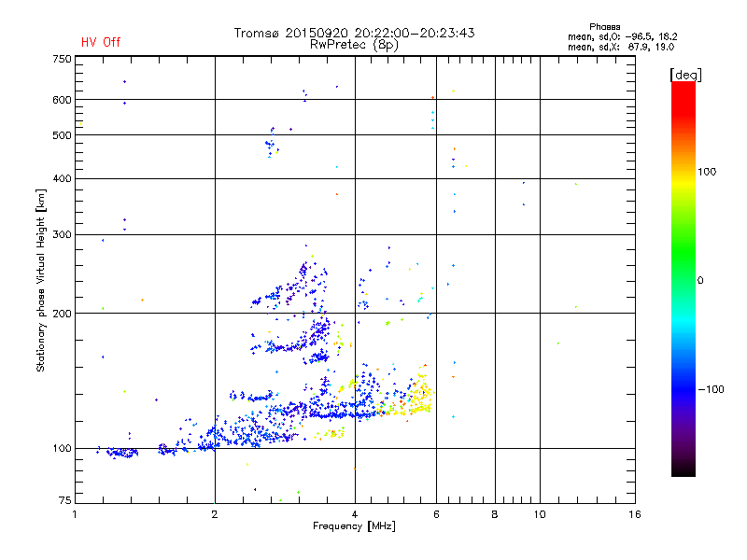
Task: Click the 400 height axis label
Action: click(62, 179)
